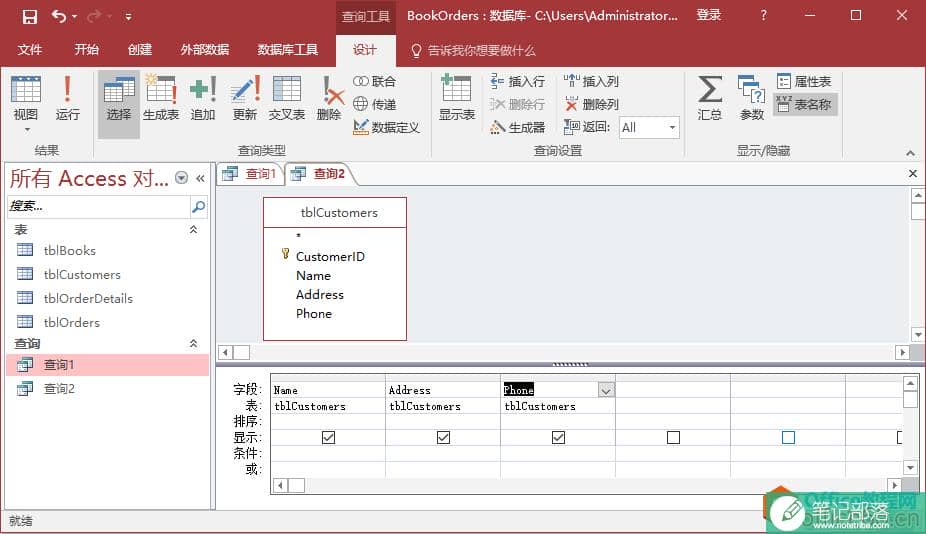Open the Customize Quick Access Toolbar dropdown

(x=128, y=17)
